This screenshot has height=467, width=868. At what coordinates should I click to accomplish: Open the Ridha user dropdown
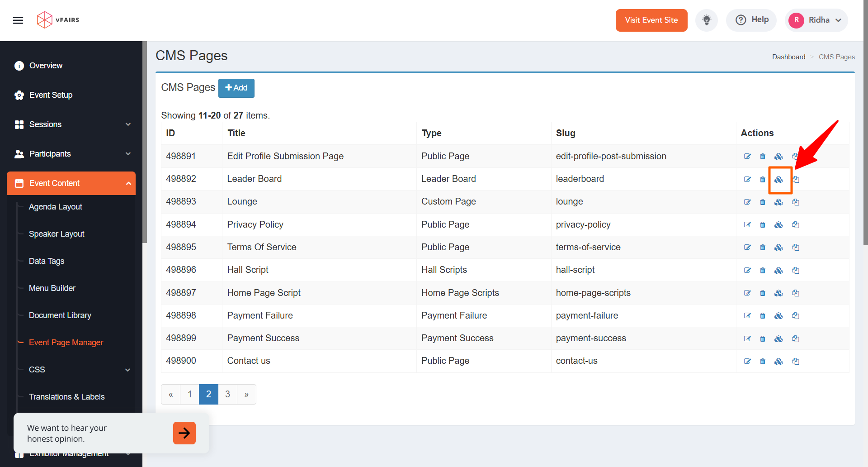pyautogui.click(x=816, y=20)
